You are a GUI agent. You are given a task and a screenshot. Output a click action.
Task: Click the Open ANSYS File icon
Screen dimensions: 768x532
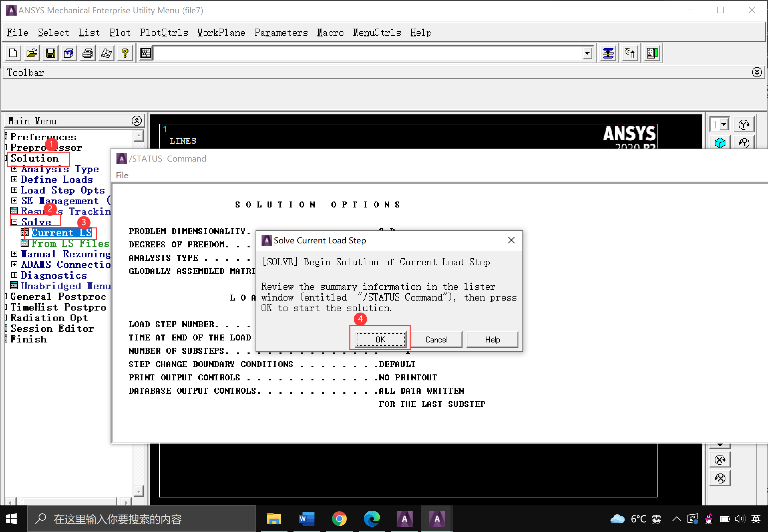point(32,53)
